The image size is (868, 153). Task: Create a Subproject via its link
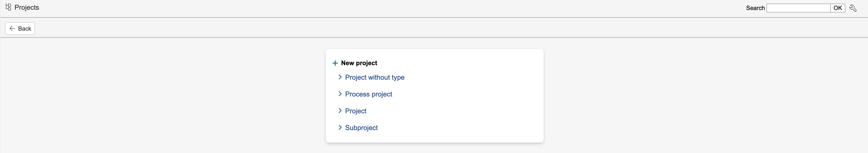(x=361, y=128)
